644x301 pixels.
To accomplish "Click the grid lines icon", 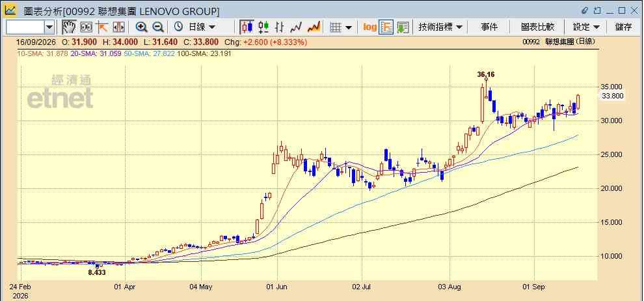I will [x=336, y=27].
